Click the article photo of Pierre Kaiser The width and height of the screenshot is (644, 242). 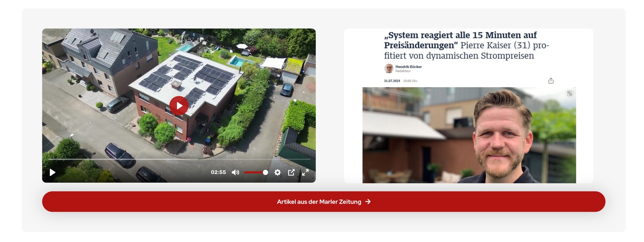[x=469, y=135]
